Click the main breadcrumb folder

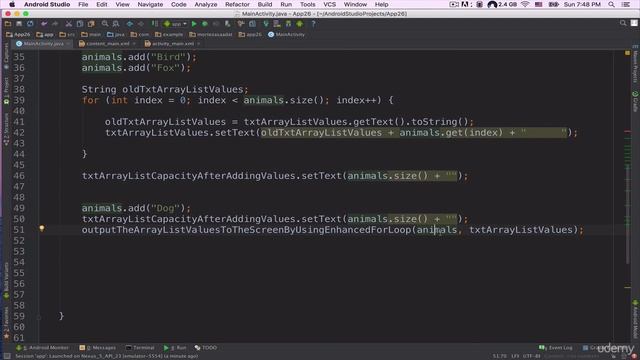pyautogui.click(x=91, y=35)
